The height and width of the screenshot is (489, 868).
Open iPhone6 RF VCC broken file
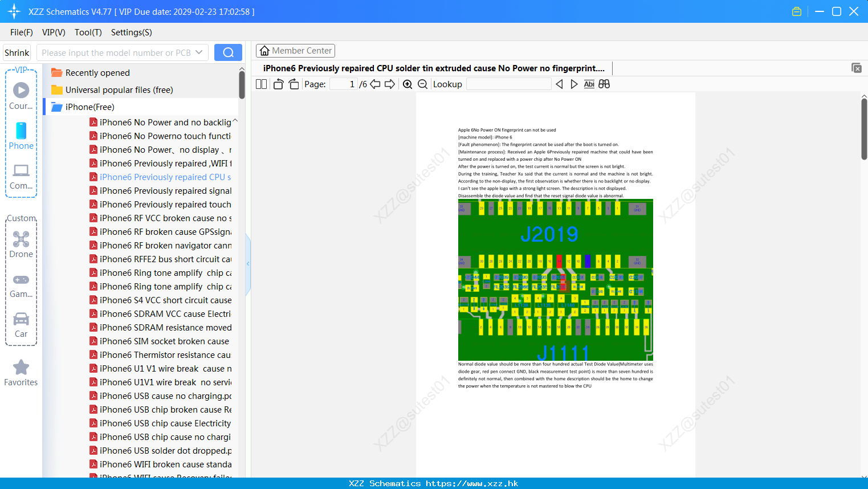(x=160, y=218)
